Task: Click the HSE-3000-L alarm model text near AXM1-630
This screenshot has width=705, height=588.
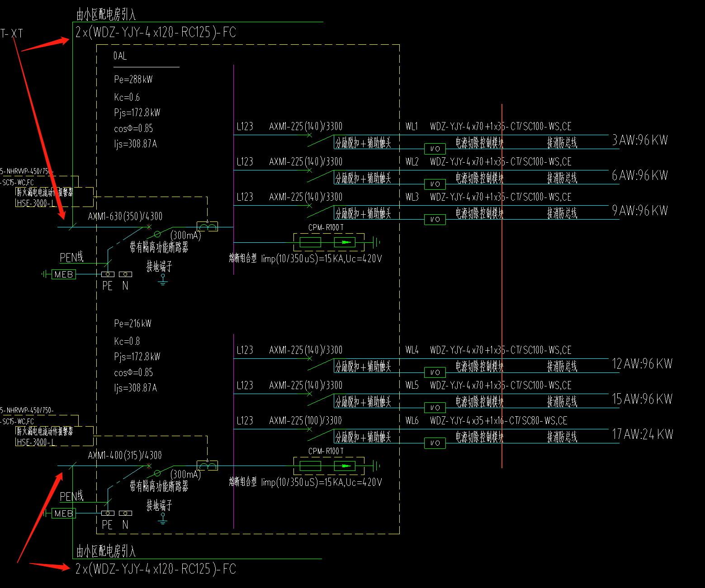Action: [36, 203]
